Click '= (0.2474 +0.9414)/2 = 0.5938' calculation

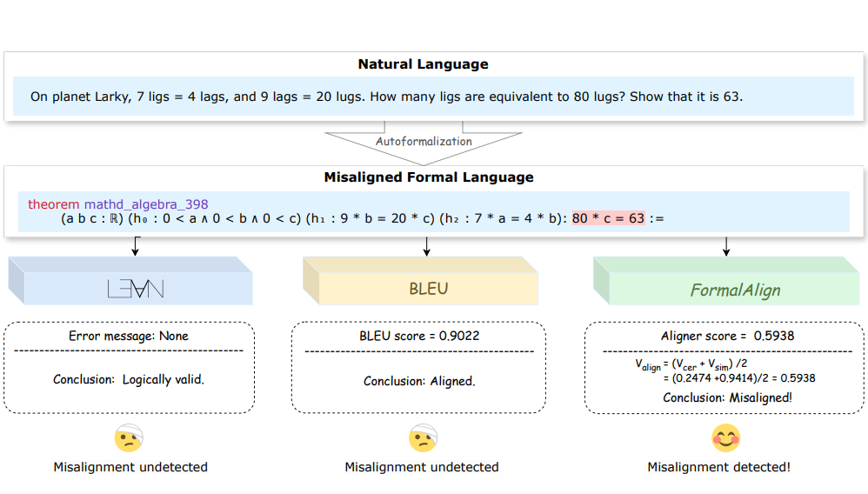(x=739, y=378)
